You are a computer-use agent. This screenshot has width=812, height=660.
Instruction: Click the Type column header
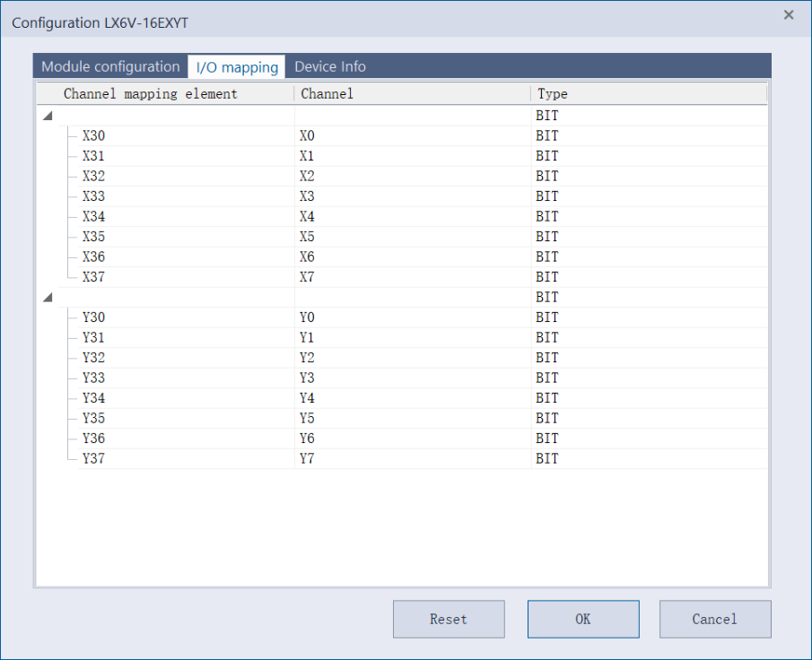click(x=553, y=93)
